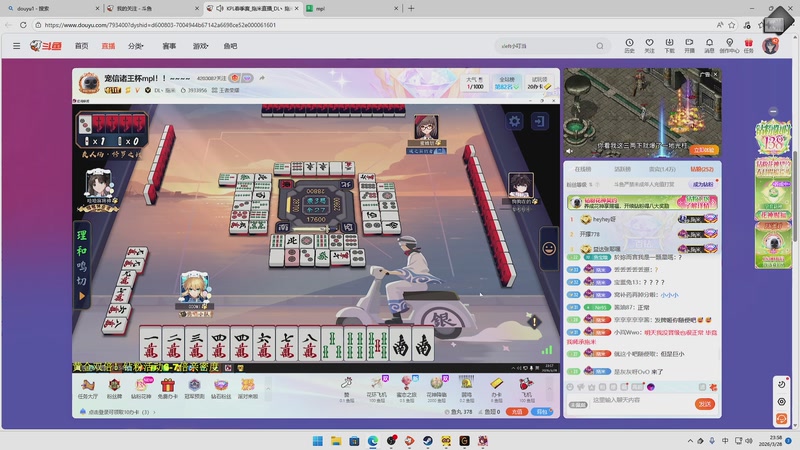The height and width of the screenshot is (450, 800).
Task: Click the 发送 send button
Action: pyautogui.click(x=705, y=404)
